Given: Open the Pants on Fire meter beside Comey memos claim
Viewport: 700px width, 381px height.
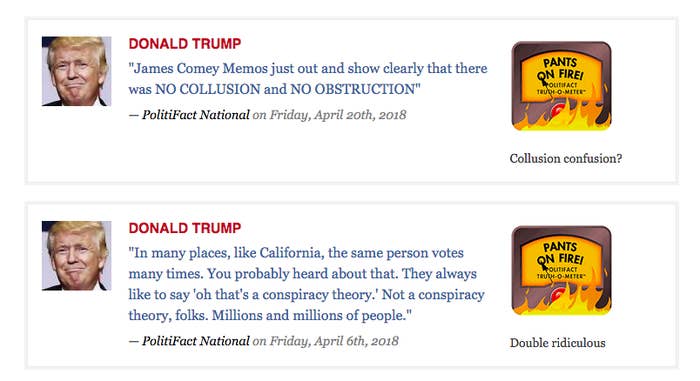Looking at the screenshot, I should point(561,86).
